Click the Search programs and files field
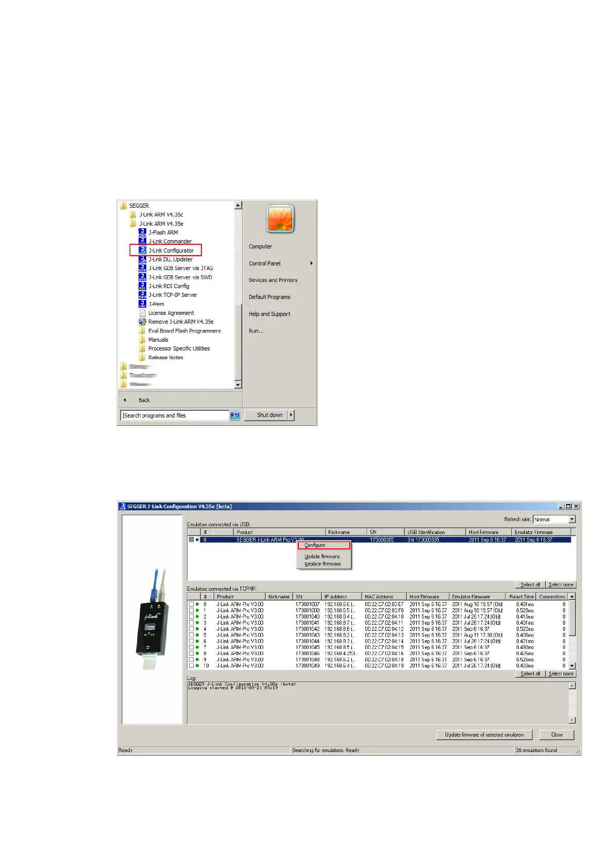Image resolution: width=613 pixels, height=868 pixels. click(x=175, y=415)
